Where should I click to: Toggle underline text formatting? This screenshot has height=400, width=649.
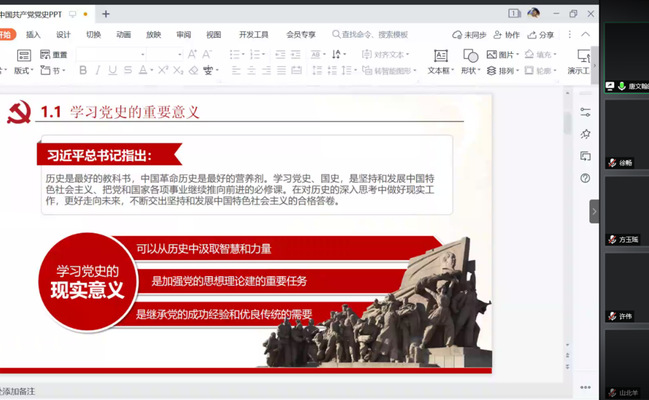pos(113,71)
